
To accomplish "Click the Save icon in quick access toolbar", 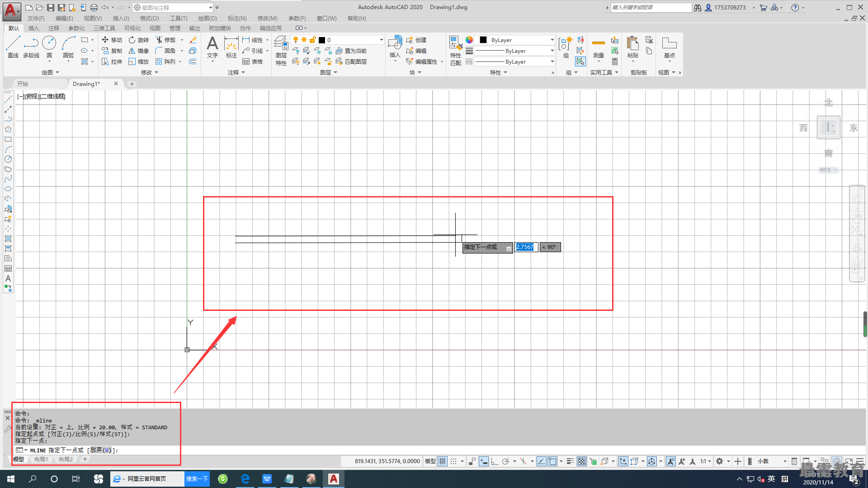I will (51, 8).
